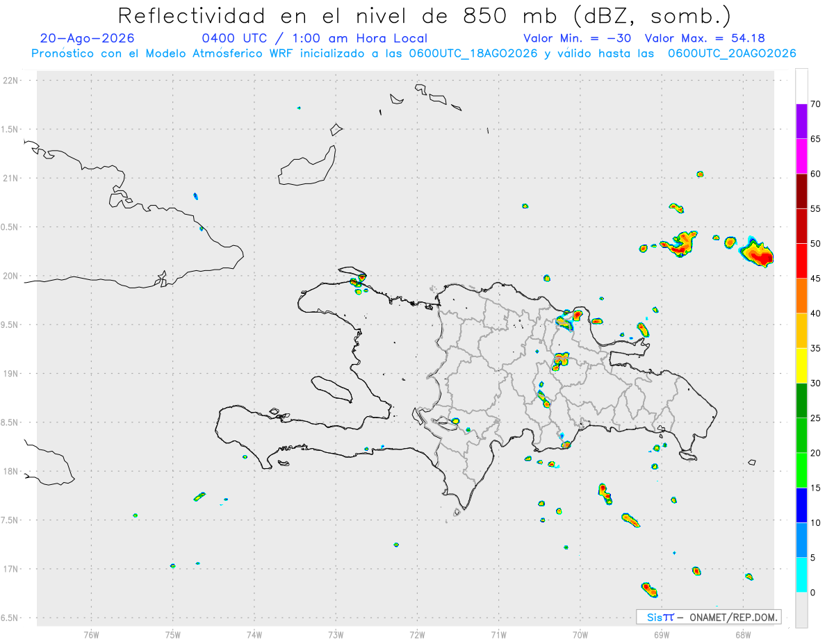Click the '72W' longitude label
This screenshot has width=834, height=644.
(x=417, y=634)
